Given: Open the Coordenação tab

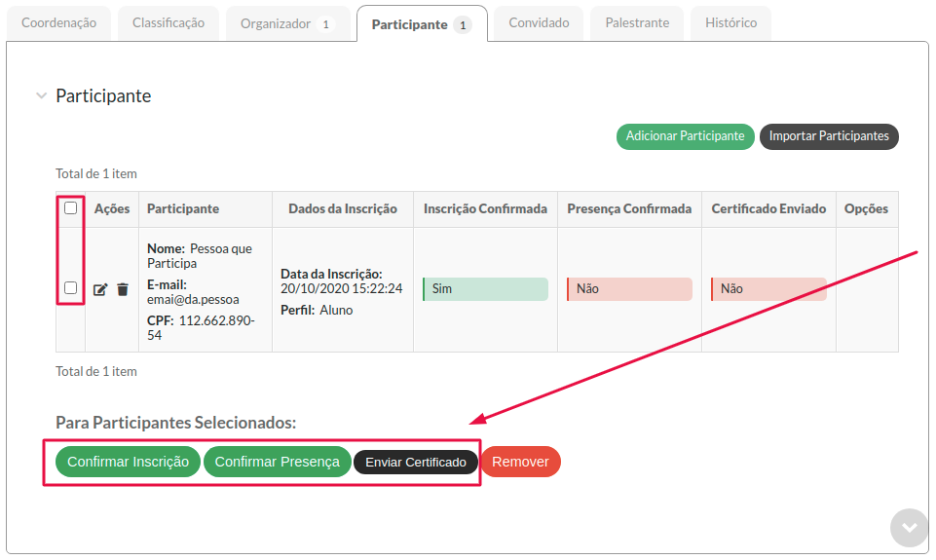Looking at the screenshot, I should [x=58, y=23].
